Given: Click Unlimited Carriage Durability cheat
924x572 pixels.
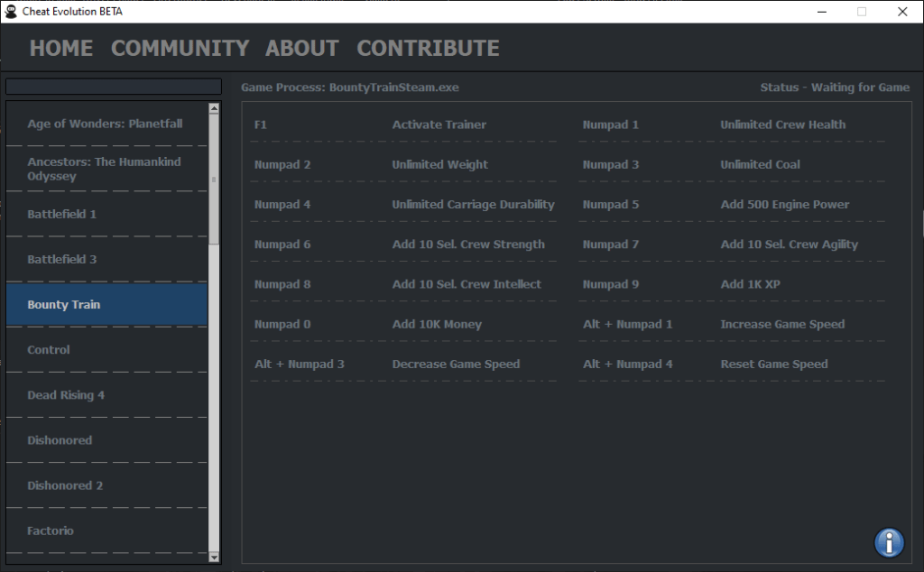Looking at the screenshot, I should click(x=473, y=205).
